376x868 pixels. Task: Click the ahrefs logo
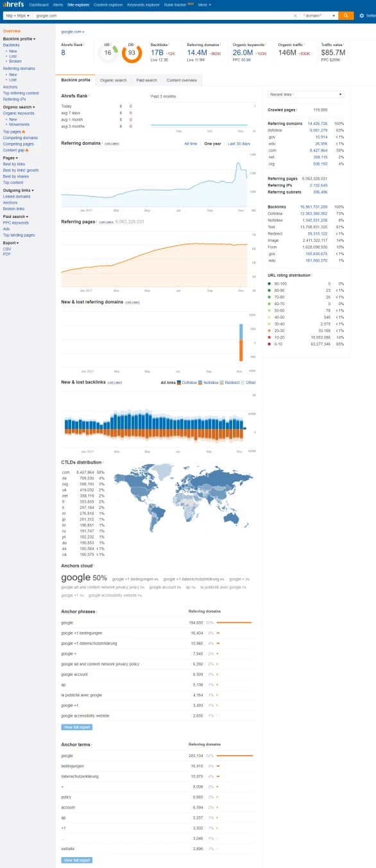pos(13,4)
